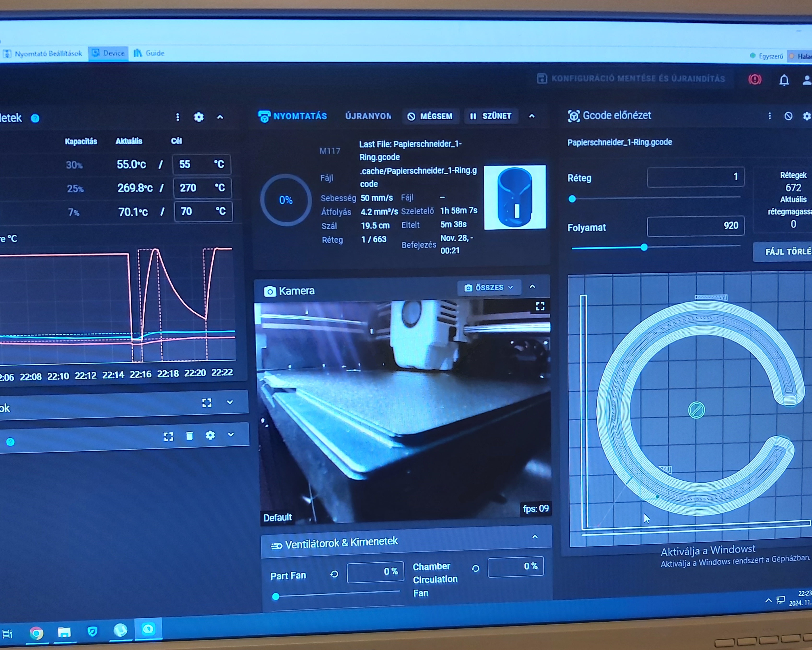Switch to the Device tab
The width and height of the screenshot is (812, 650).
[x=109, y=54]
